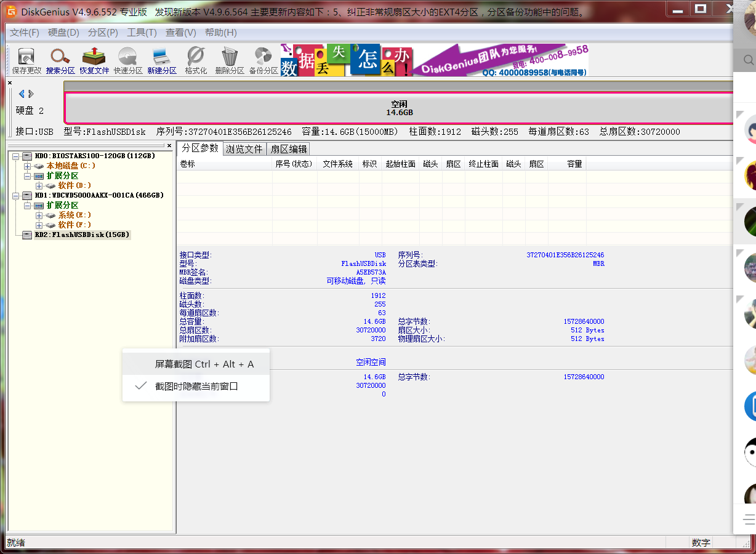Close the disk map panel with its x
Screen dimensions: 756x554
pos(9,82)
